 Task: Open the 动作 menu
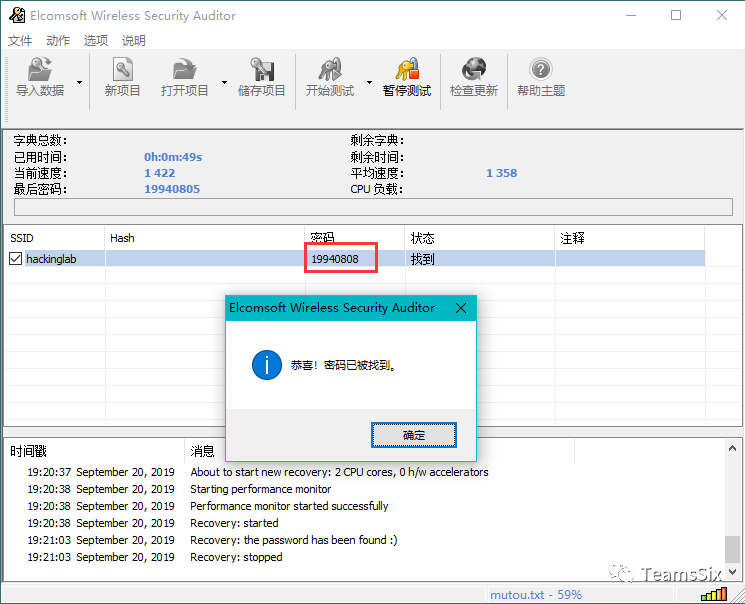tap(58, 41)
